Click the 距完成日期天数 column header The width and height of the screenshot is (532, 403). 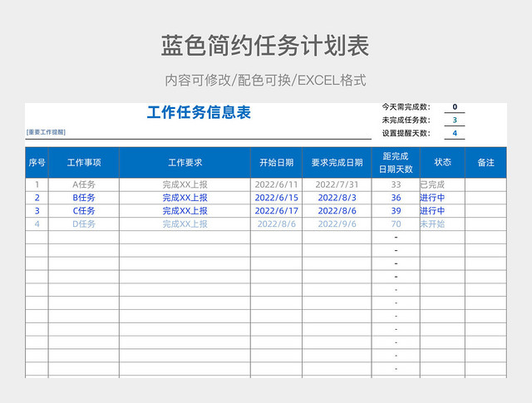[396, 163]
